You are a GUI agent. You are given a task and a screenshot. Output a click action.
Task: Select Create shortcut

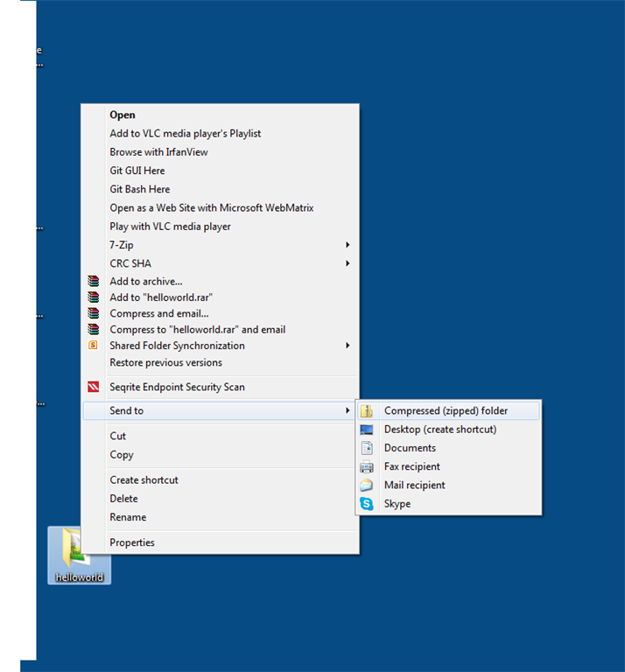221,480
